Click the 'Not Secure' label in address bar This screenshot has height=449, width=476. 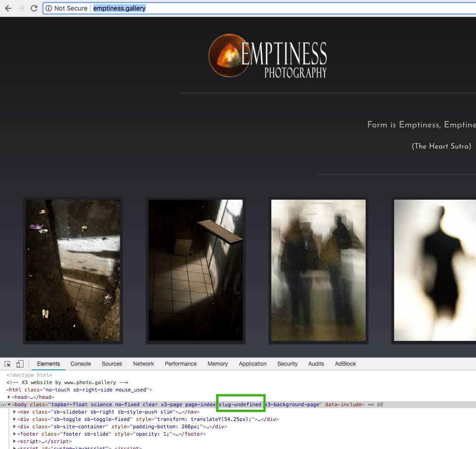click(x=71, y=8)
